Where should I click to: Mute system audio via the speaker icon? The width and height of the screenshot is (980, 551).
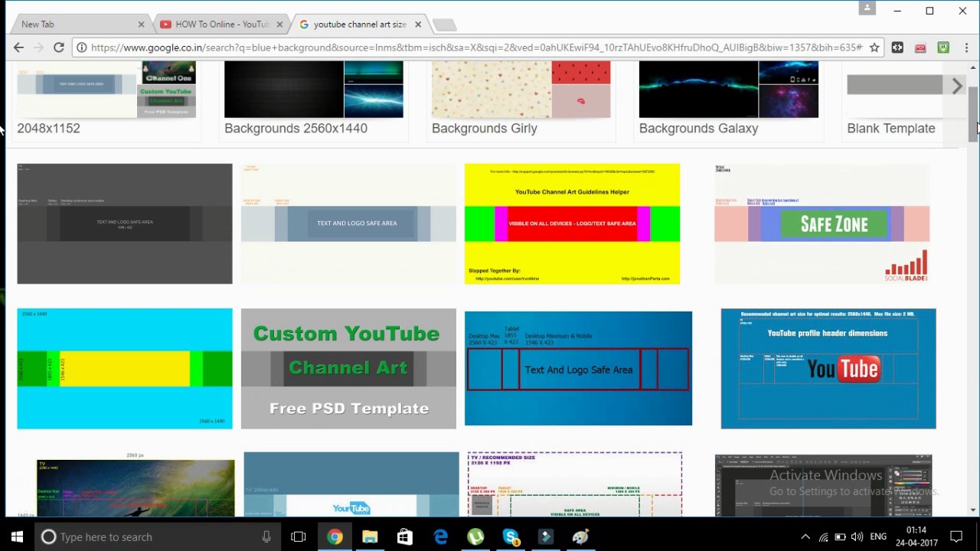(x=857, y=536)
